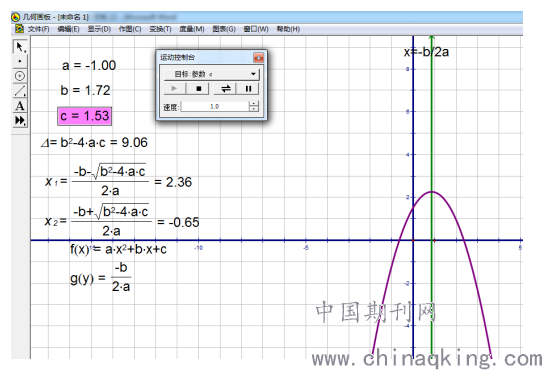Select the parameter a = -1.00
This screenshot has width=542, height=370.
point(89,65)
